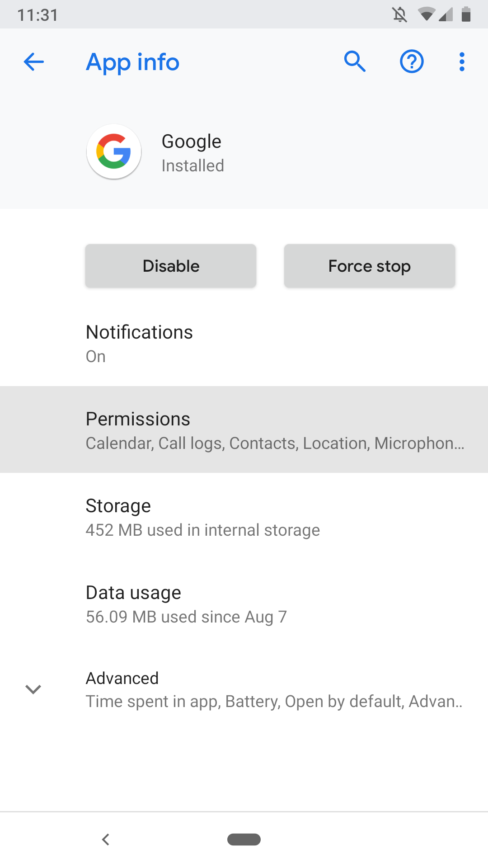
Task: Click the Google app icon
Action: click(x=114, y=152)
